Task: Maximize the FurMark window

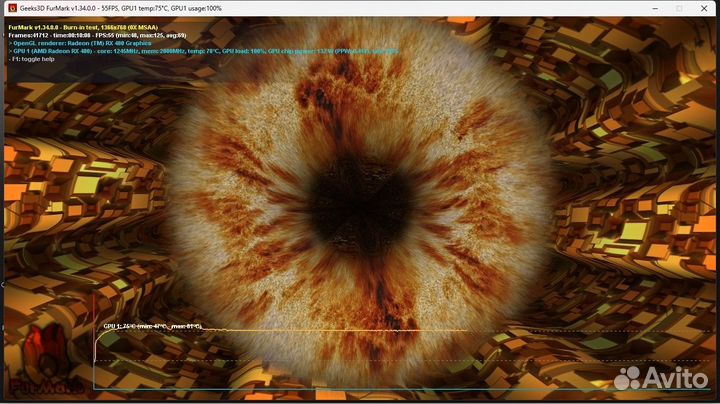Action: point(680,8)
